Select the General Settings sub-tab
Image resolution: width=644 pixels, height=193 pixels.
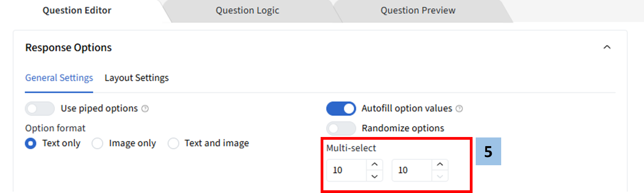click(x=59, y=78)
